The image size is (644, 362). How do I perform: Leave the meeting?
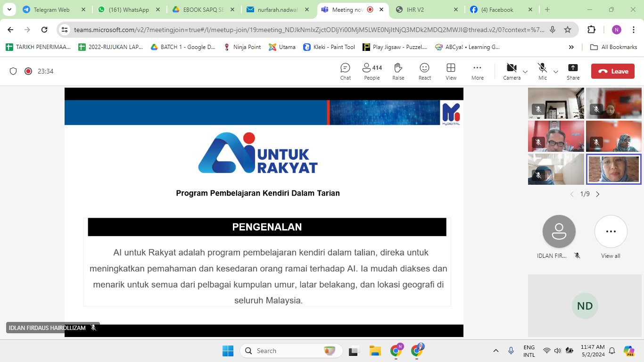tap(613, 71)
